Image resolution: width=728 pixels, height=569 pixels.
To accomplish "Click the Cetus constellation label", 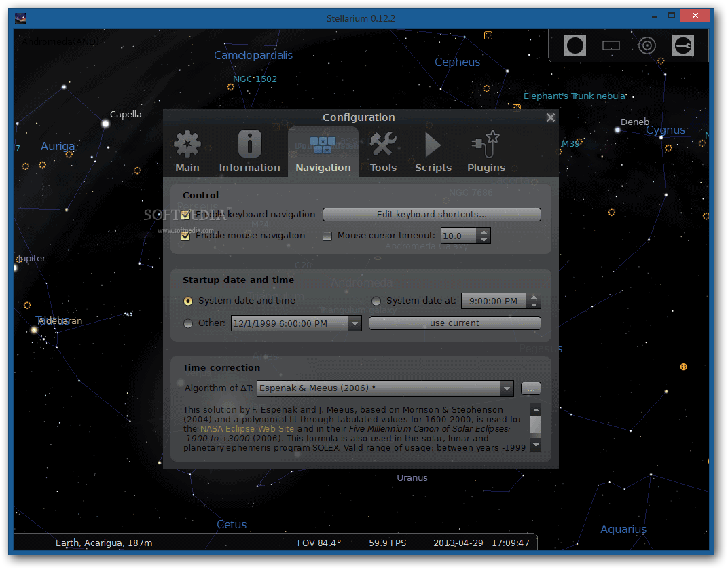I will (x=231, y=524).
